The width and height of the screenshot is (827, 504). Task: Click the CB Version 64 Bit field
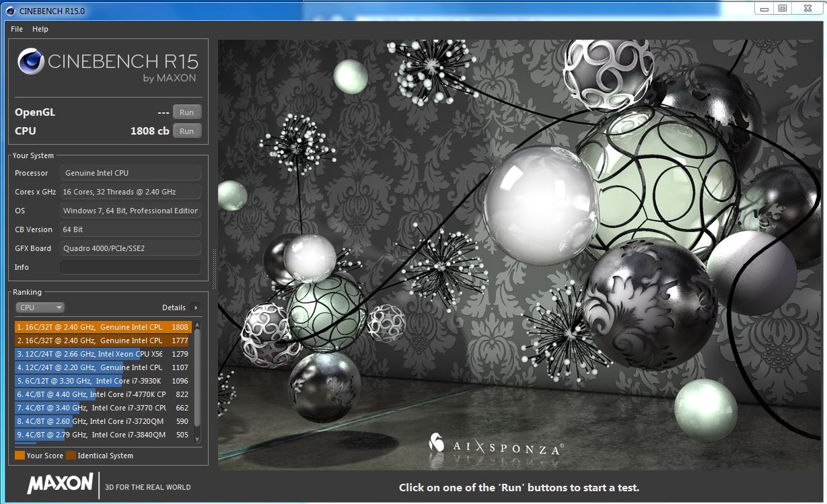click(131, 229)
